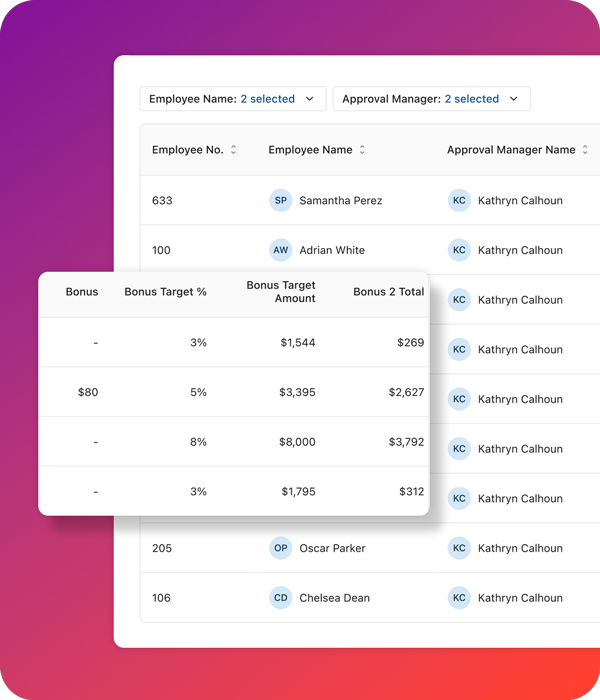
Task: Click the Bonus Target % column header
Action: tap(165, 292)
